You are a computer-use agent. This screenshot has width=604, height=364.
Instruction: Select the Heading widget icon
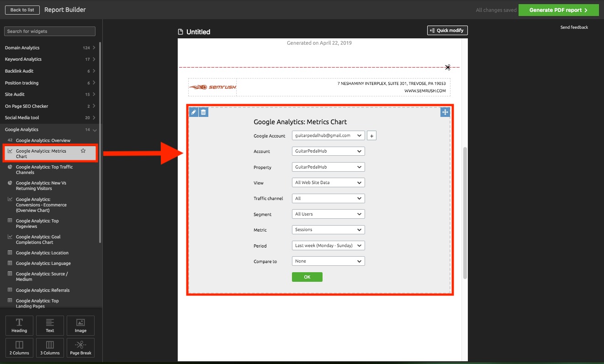(19, 325)
